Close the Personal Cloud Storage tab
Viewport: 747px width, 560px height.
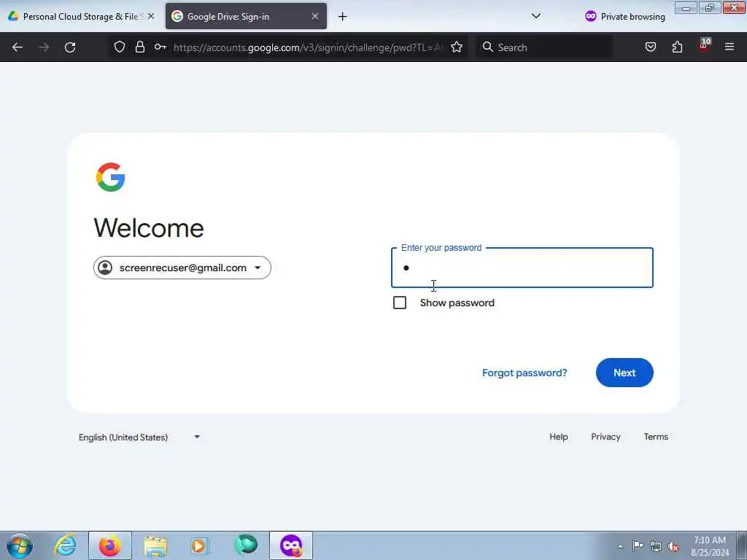coord(150,16)
